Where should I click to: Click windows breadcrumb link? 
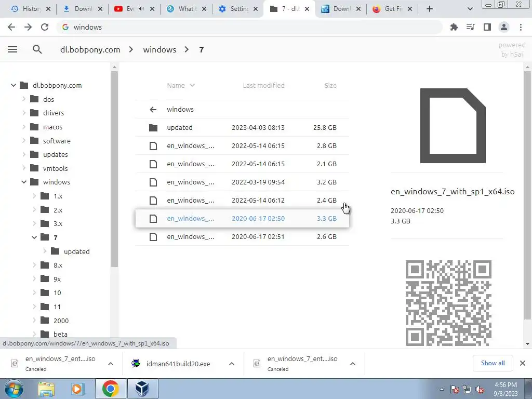(159, 49)
